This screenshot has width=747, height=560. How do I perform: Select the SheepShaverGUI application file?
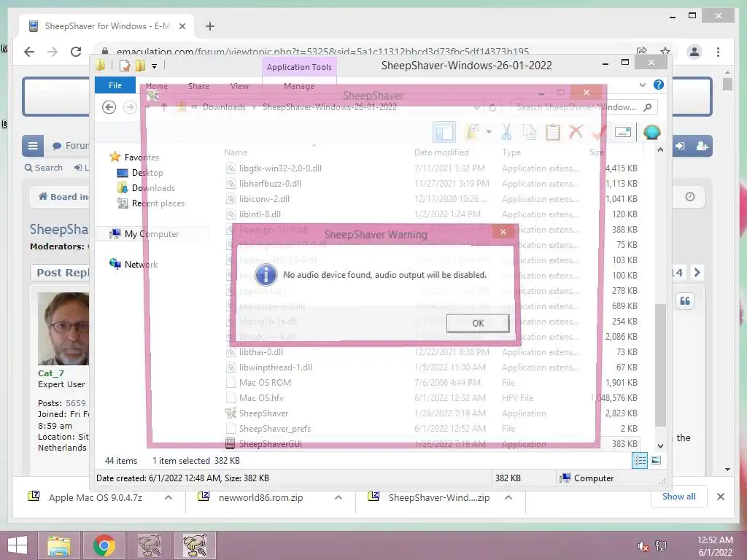270,444
